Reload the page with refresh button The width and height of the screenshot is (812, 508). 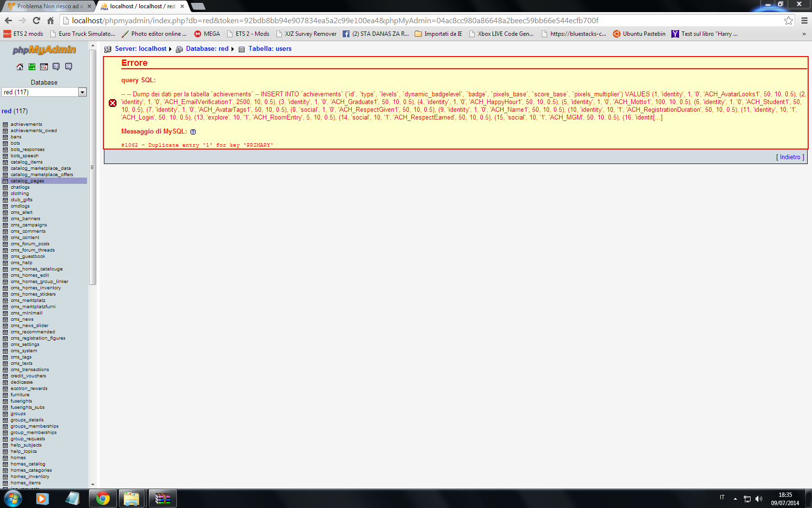(36, 20)
